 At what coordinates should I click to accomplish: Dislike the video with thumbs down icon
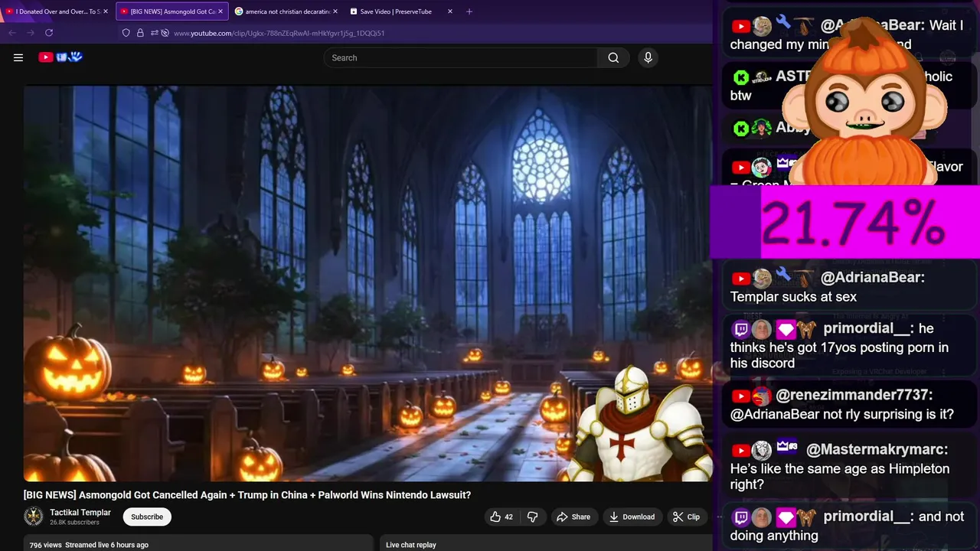tap(532, 517)
